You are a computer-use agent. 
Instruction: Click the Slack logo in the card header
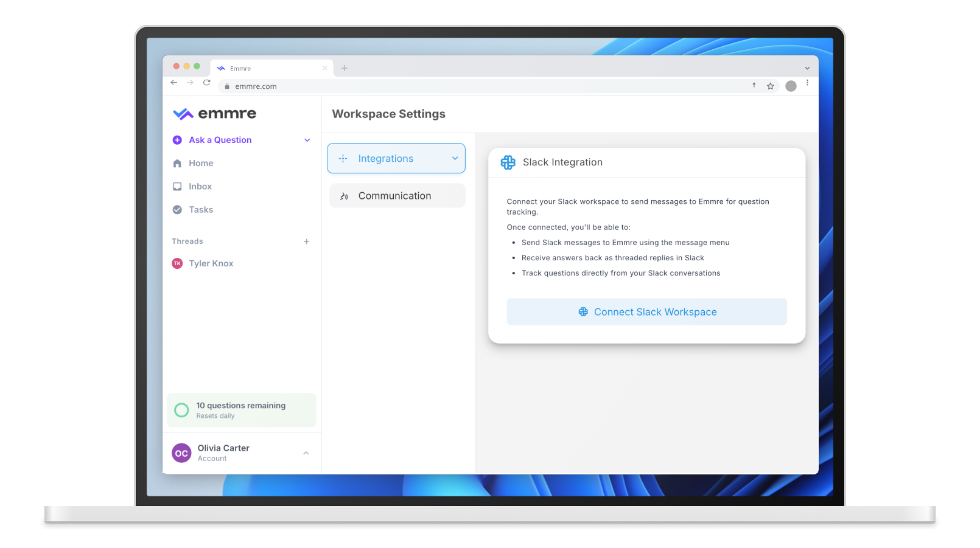[508, 162]
